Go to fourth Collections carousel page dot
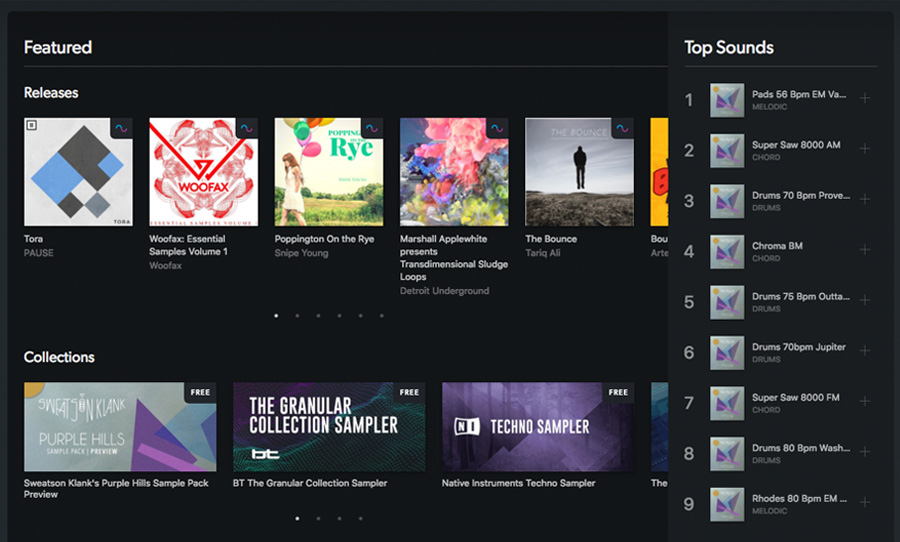Viewport: 900px width, 542px height. [x=360, y=518]
